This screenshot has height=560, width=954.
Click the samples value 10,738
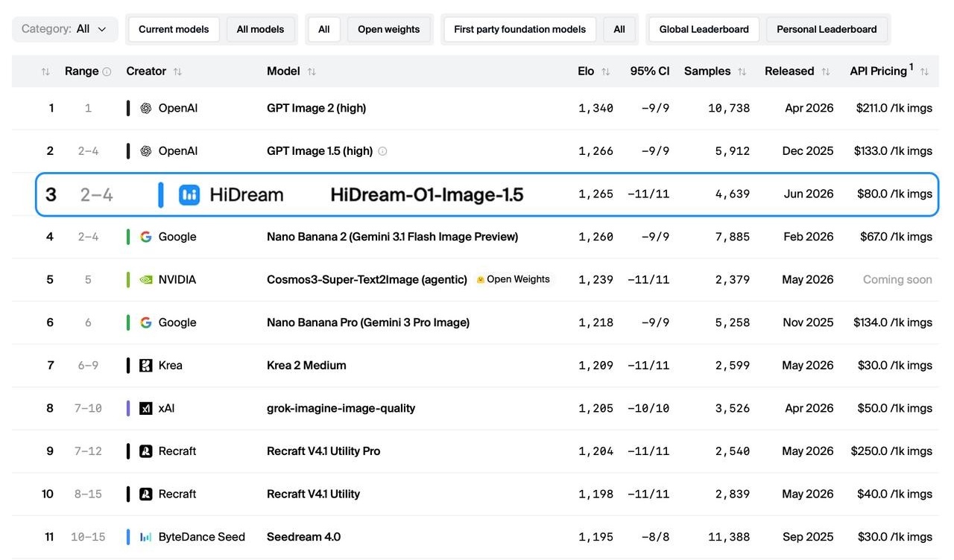[x=729, y=108]
